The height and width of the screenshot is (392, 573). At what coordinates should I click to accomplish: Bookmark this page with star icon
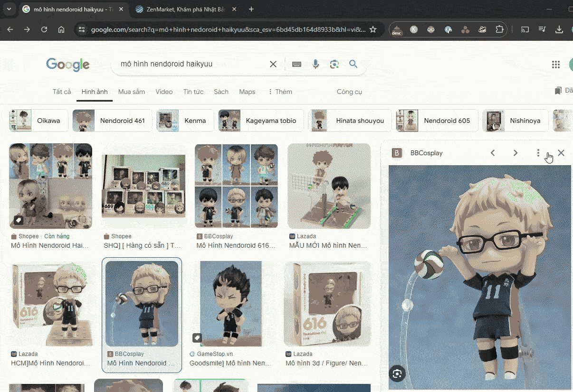[x=373, y=29]
